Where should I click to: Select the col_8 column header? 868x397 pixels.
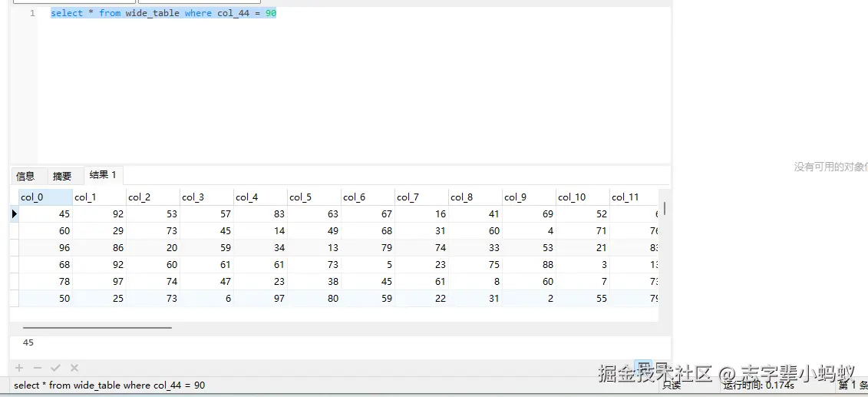point(476,197)
